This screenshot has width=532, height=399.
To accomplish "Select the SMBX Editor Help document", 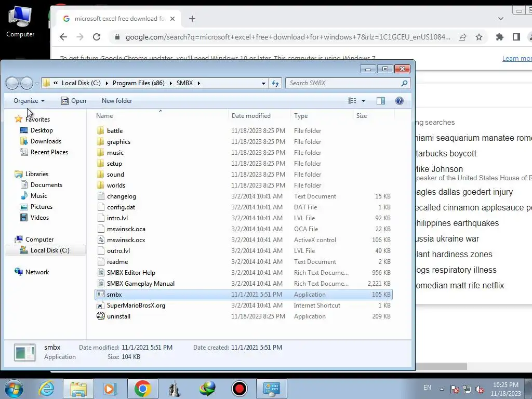I will (x=130, y=272).
